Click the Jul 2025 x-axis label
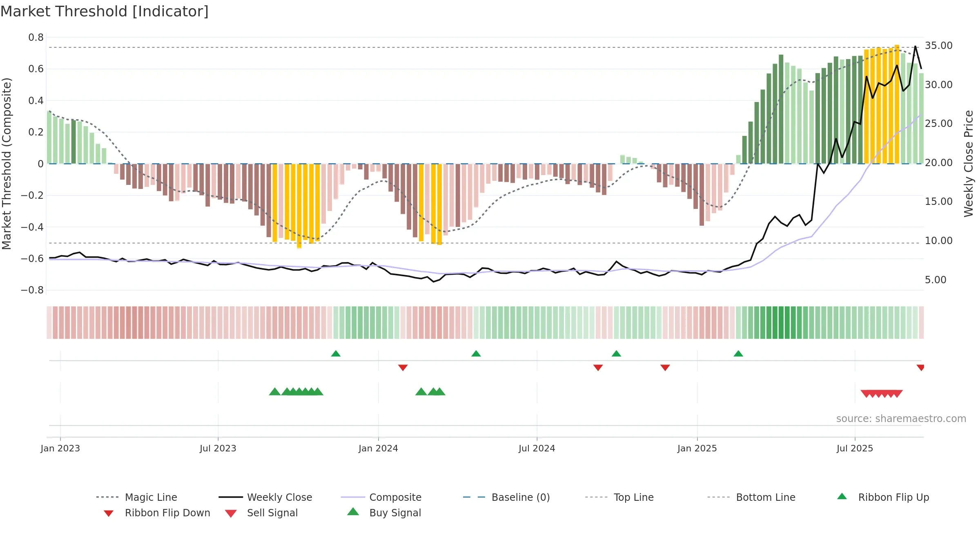Image resolution: width=980 pixels, height=551 pixels. (855, 449)
